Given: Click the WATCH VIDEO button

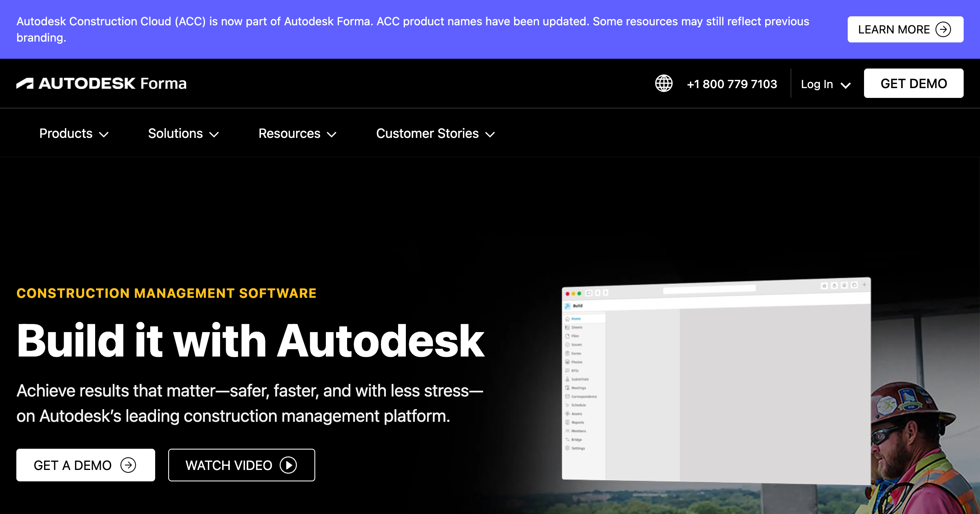Looking at the screenshot, I should pos(242,465).
